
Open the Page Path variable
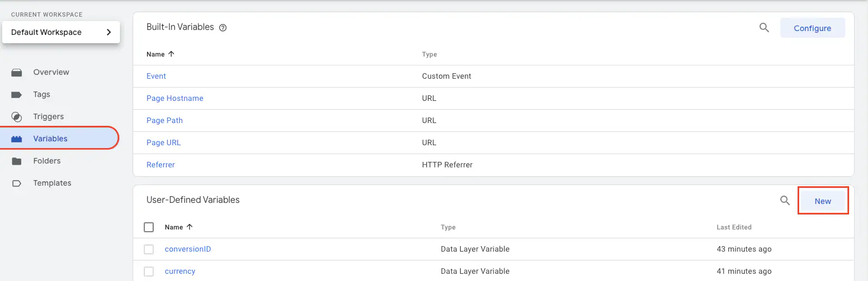pyautogui.click(x=164, y=120)
